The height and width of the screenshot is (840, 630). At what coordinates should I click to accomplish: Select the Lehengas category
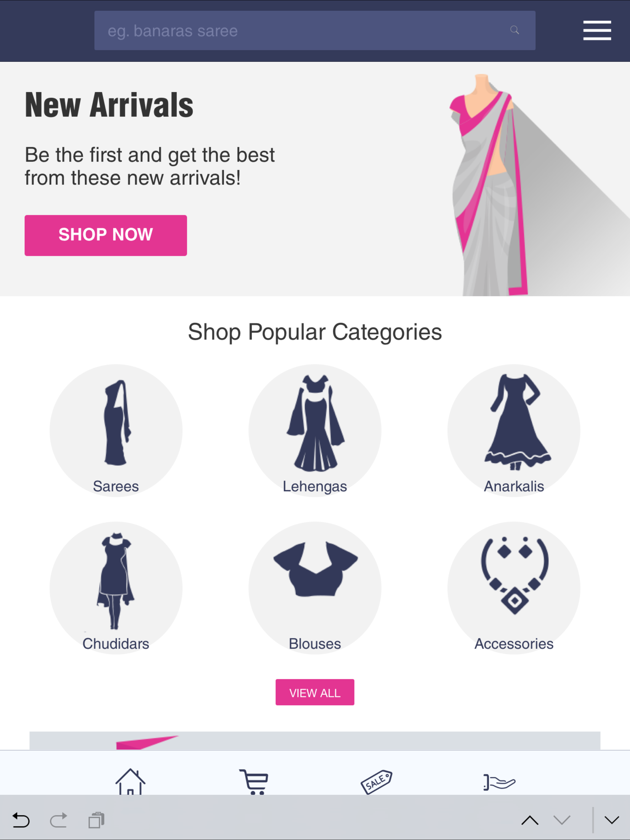tap(315, 431)
